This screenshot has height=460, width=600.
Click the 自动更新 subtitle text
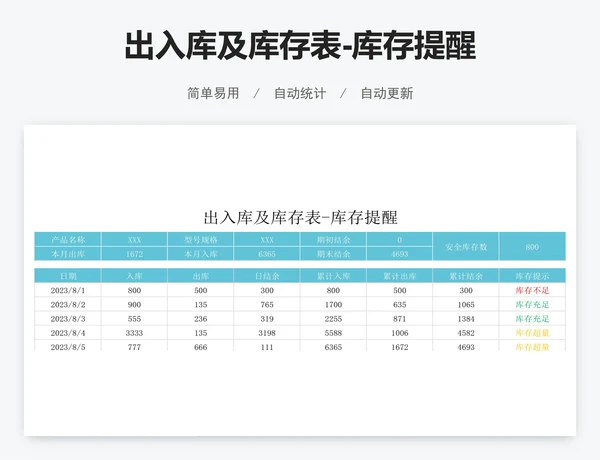tap(387, 93)
